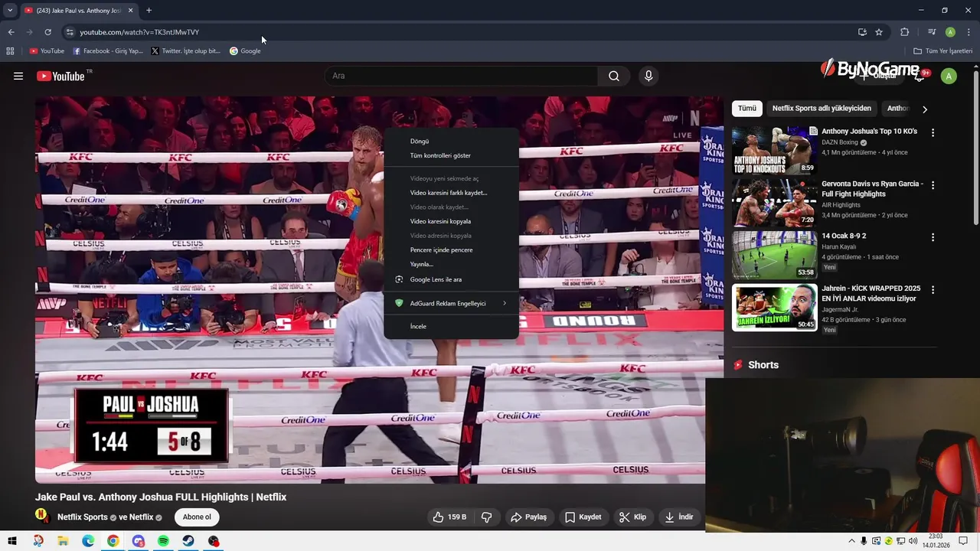Like the video with 159 B likes

coord(449,517)
